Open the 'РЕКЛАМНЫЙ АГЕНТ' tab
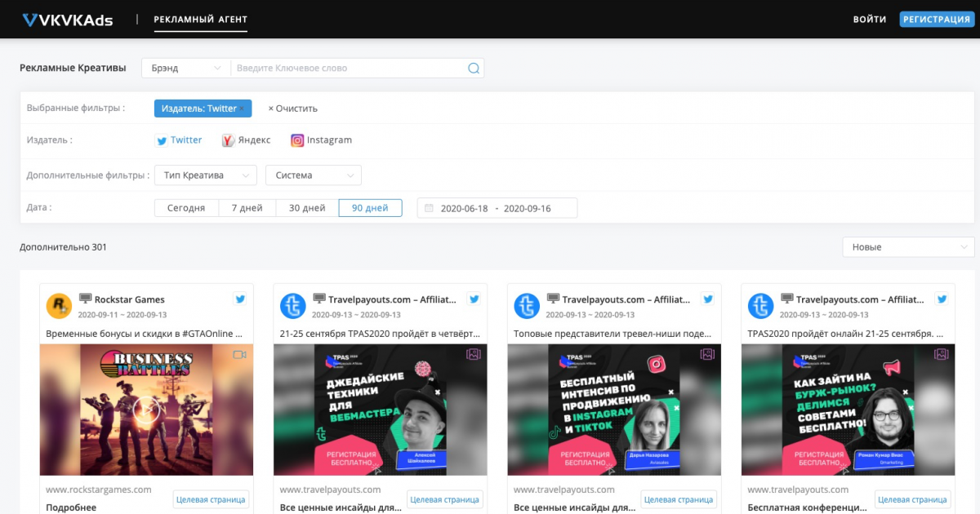Image resolution: width=980 pixels, height=514 pixels. (201, 20)
